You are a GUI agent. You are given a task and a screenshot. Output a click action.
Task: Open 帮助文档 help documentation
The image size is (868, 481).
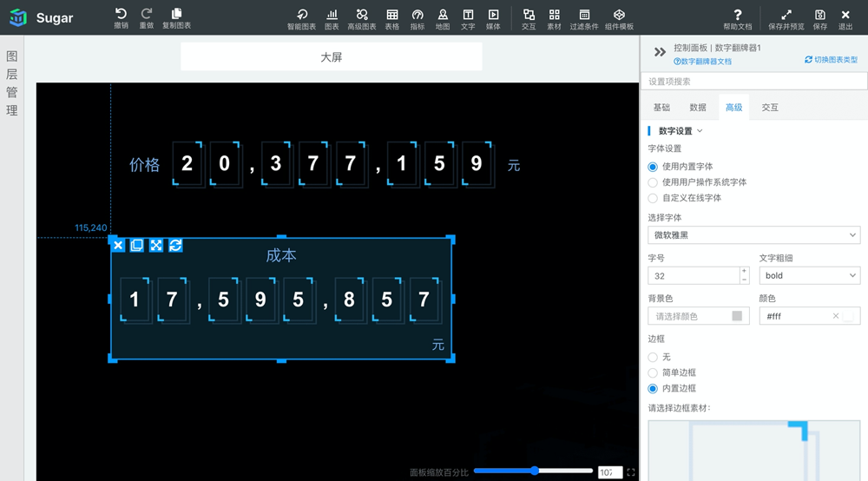pos(737,19)
